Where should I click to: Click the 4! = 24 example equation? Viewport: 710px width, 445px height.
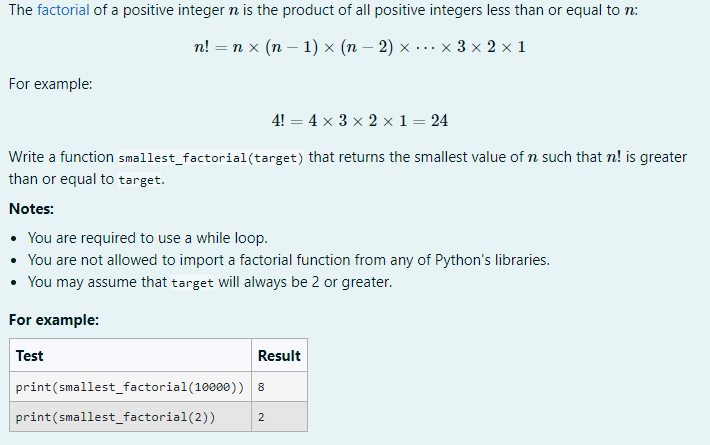point(360,121)
